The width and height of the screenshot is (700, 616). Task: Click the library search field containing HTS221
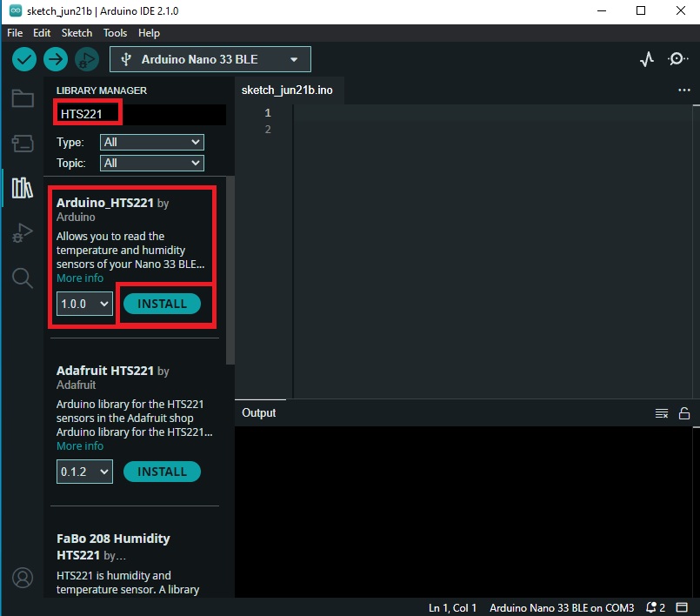pos(141,114)
